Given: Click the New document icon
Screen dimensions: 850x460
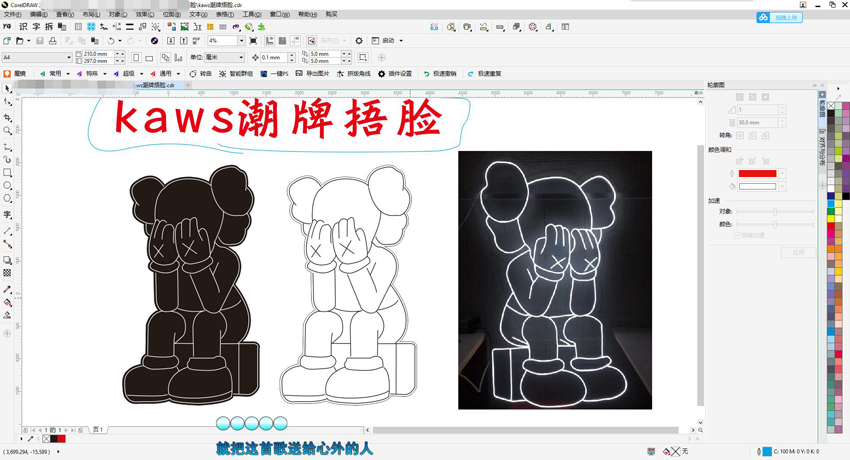Looking at the screenshot, I should 7,41.
